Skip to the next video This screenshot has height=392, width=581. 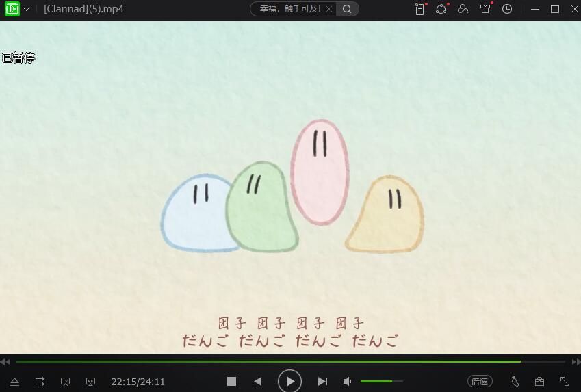pyautogui.click(x=322, y=382)
